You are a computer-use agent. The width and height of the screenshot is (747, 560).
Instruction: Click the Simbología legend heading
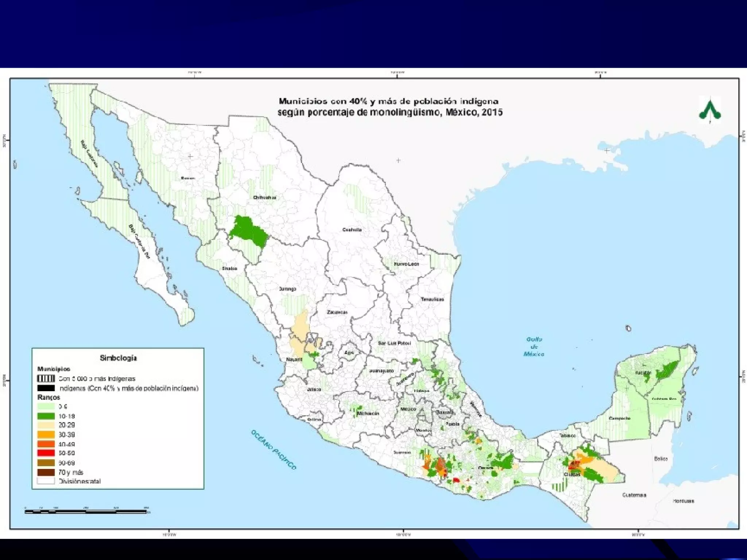(x=118, y=358)
